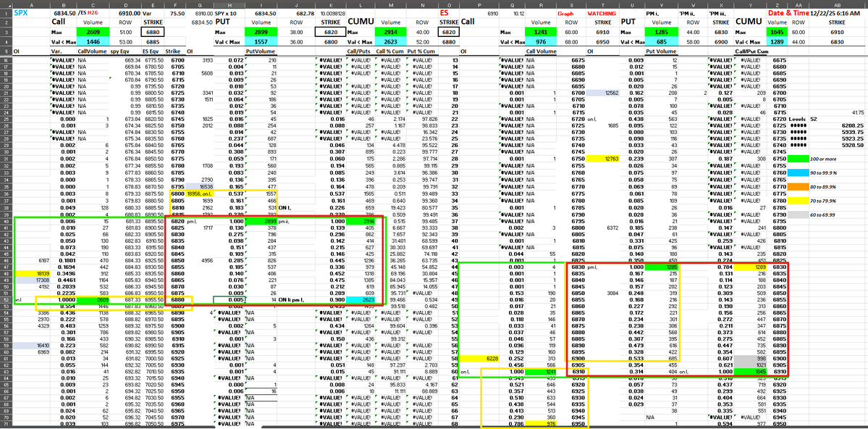The width and height of the screenshot is (868, 429).
Task: Select the 'ON li pm l,' note cell
Action: click(x=298, y=301)
